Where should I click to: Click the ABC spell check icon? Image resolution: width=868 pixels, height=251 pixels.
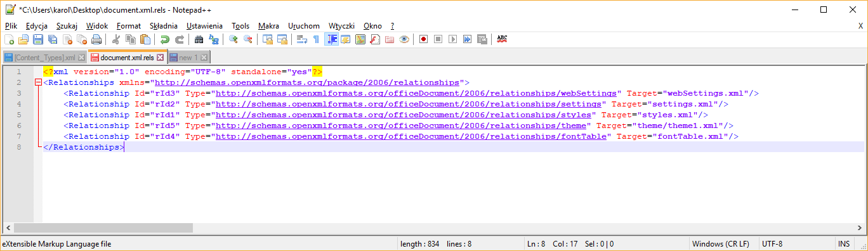502,39
